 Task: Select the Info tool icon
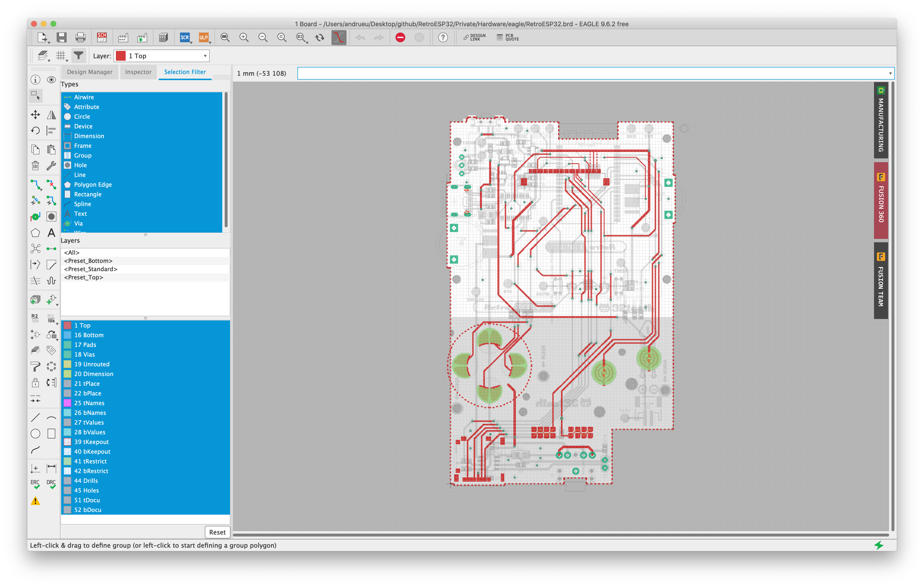(x=35, y=79)
